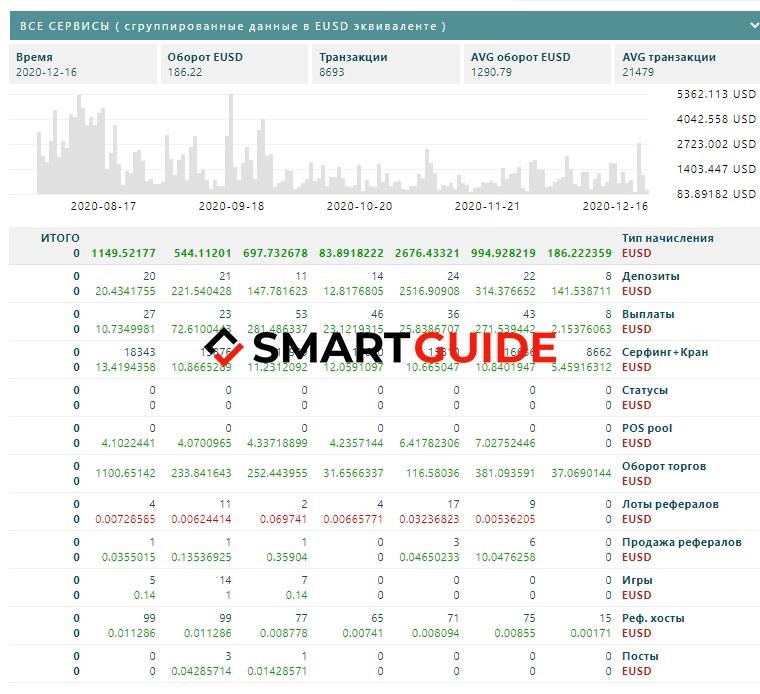Click ref hosts value 0.00741

pos(363,633)
